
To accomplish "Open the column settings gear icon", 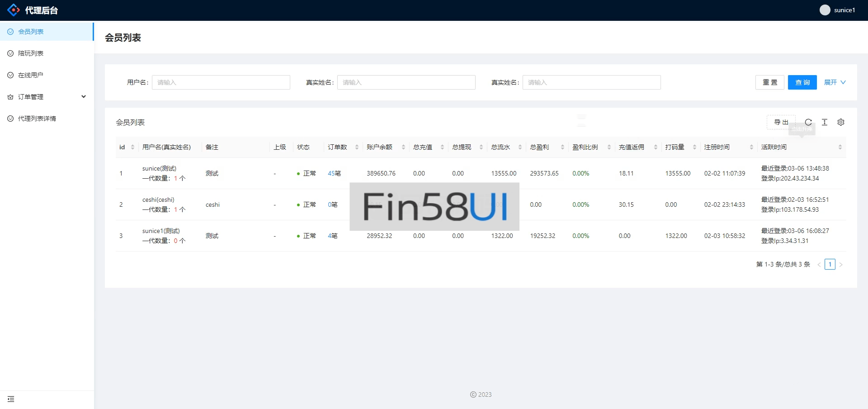I will click(841, 122).
